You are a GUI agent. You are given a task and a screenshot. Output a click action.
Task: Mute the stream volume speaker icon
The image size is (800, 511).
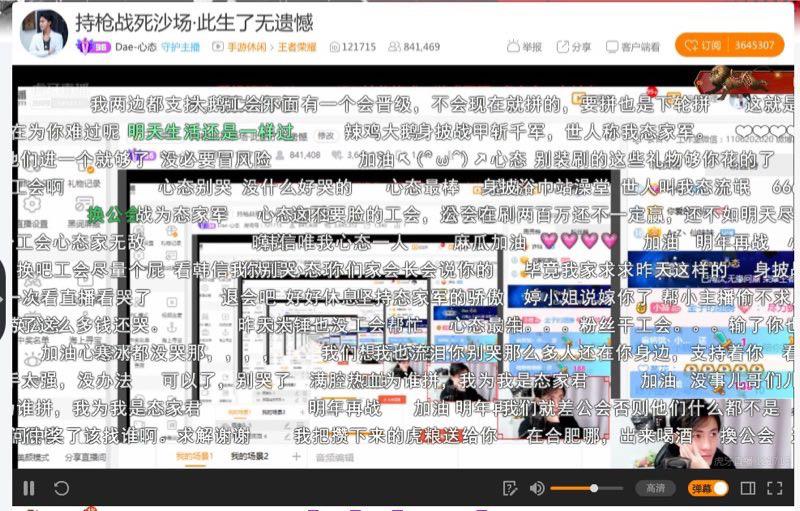click(537, 488)
